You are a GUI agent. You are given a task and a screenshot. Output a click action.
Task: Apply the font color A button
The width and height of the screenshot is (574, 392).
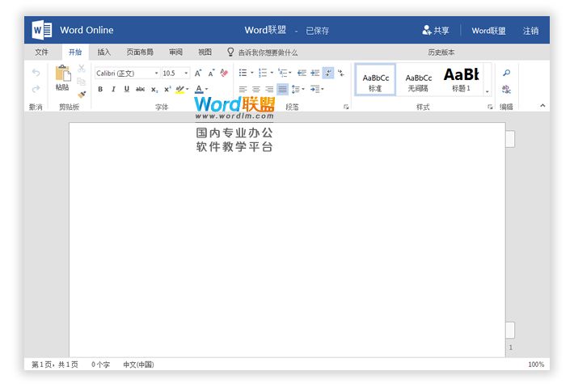click(x=199, y=89)
